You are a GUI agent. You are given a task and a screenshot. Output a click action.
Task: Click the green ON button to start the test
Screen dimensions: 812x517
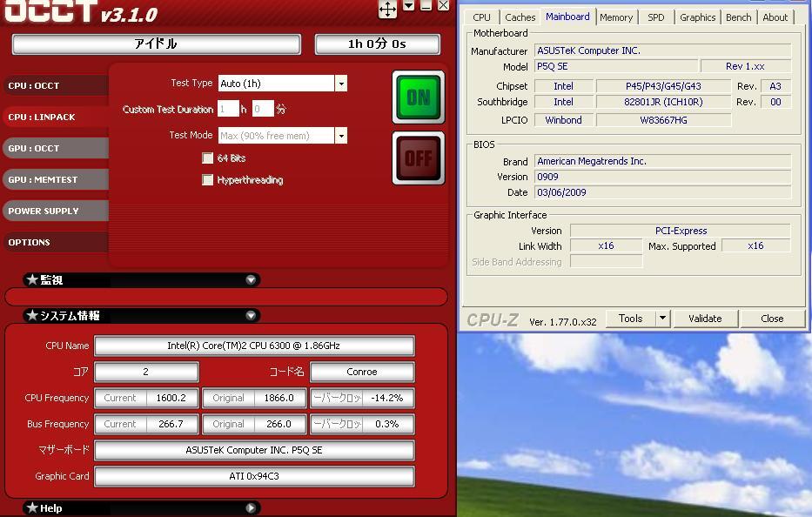(418, 97)
